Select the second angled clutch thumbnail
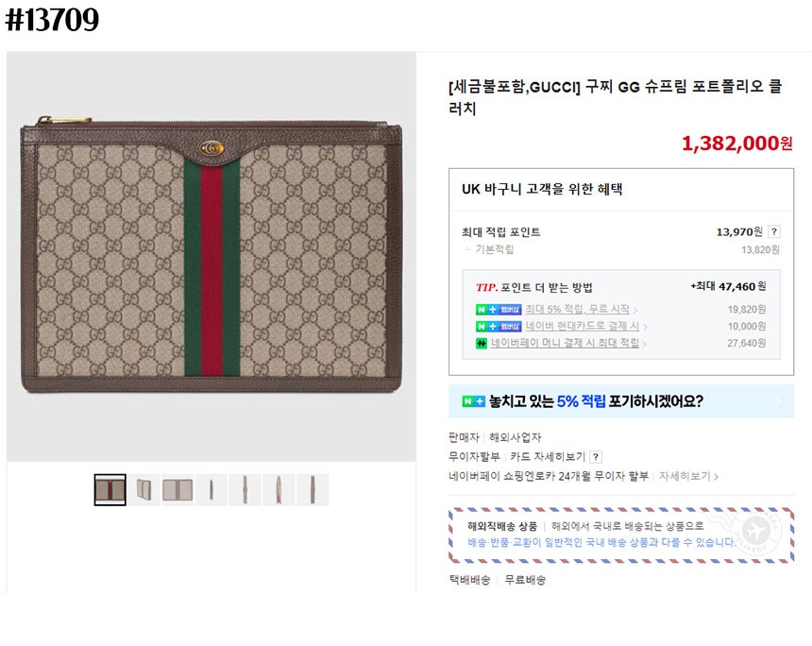 (144, 490)
